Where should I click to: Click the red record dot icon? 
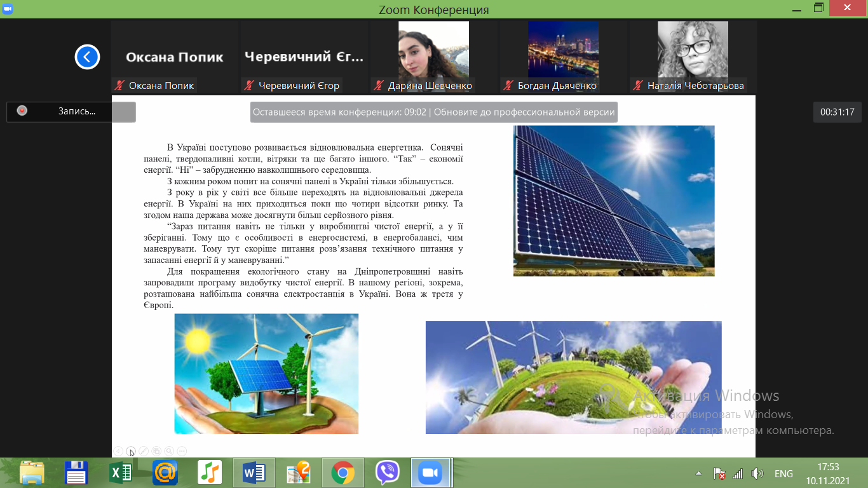click(22, 111)
